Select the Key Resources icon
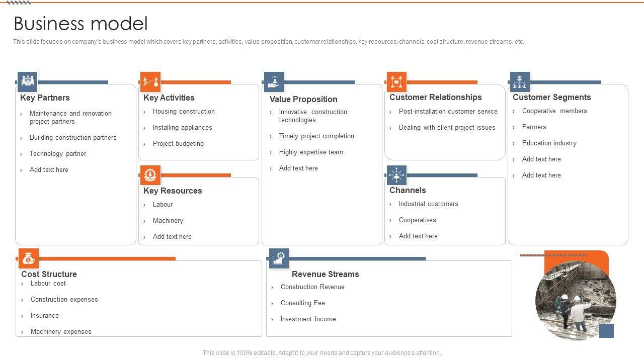Image resolution: width=644 pixels, height=362 pixels. point(150,175)
